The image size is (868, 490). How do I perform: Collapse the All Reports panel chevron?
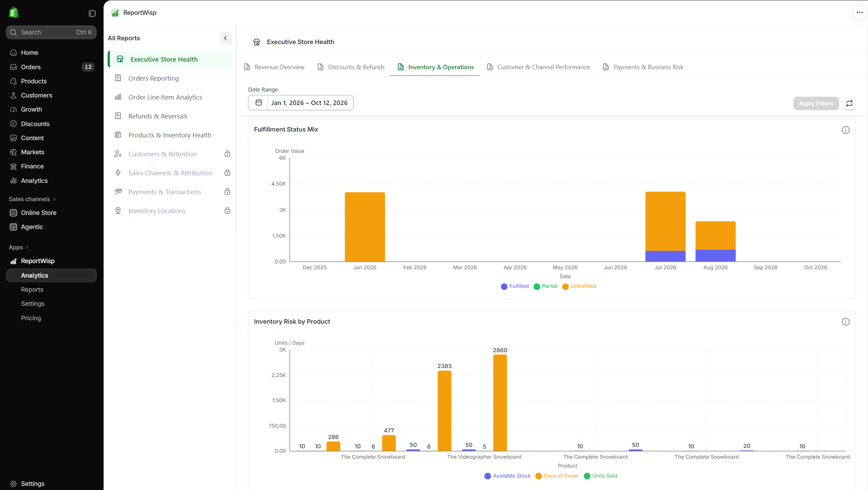(225, 38)
